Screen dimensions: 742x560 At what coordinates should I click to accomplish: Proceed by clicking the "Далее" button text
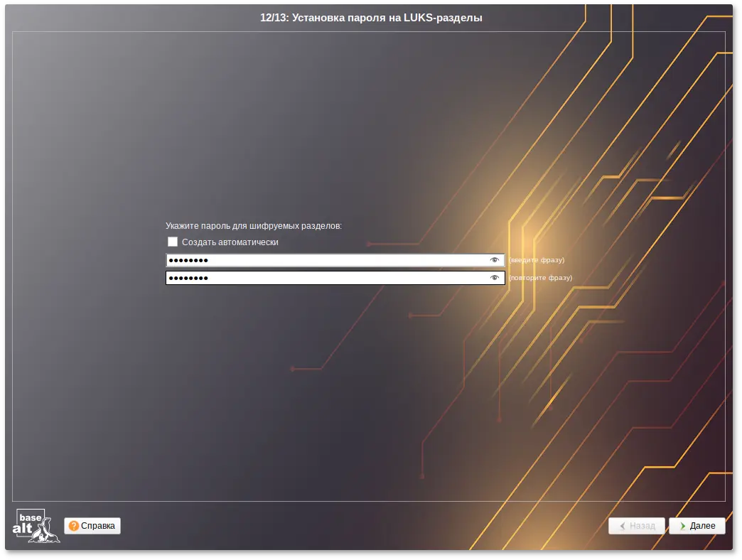click(702, 526)
